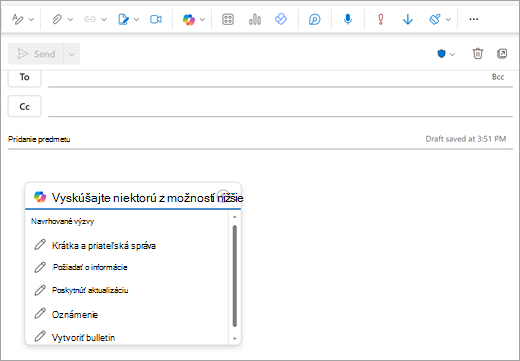The height and width of the screenshot is (361, 520).
Task: Open the Copilot toolbar icon
Action: coord(188,19)
